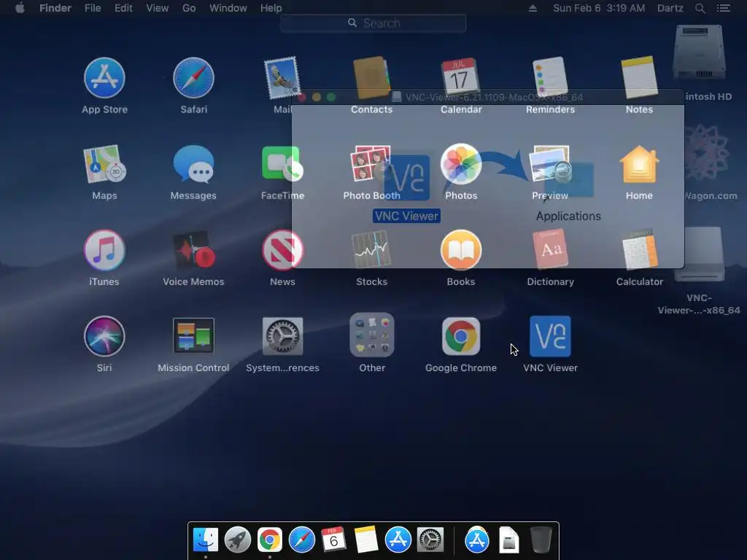Open Calendar from the Dock
The image size is (747, 560).
tap(333, 540)
